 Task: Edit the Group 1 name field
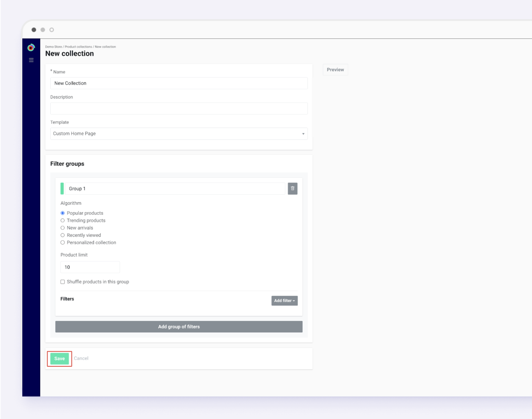click(175, 189)
